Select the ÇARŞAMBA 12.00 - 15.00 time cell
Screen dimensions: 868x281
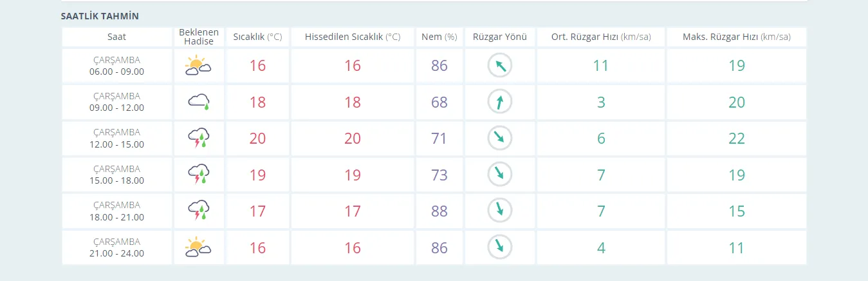116,139
